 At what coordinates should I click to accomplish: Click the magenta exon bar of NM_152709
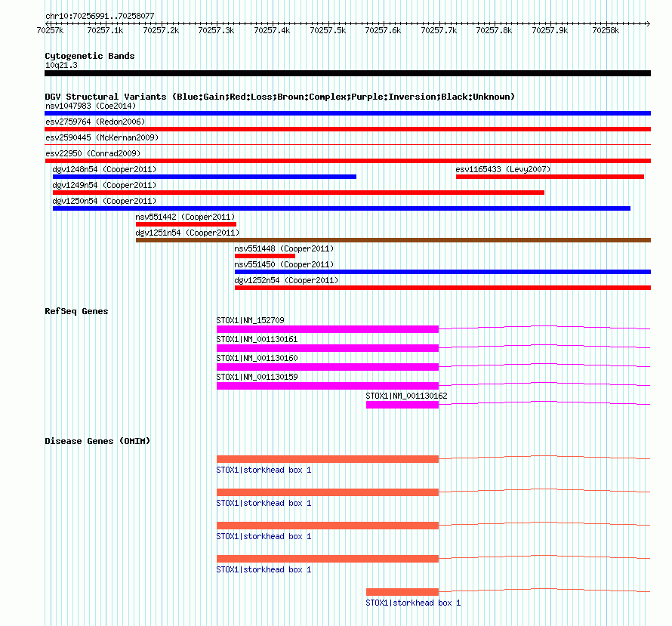coord(328,329)
